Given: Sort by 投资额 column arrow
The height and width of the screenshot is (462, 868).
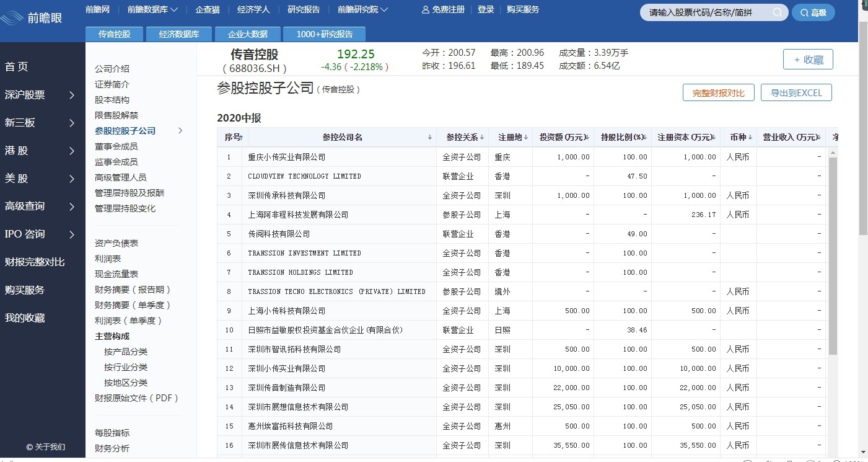Looking at the screenshot, I should point(588,137).
